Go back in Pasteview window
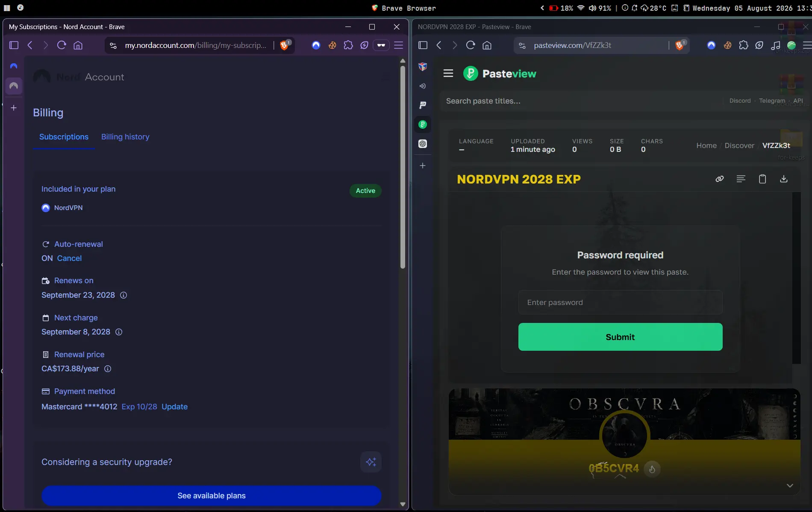This screenshot has width=812, height=512. click(x=439, y=45)
